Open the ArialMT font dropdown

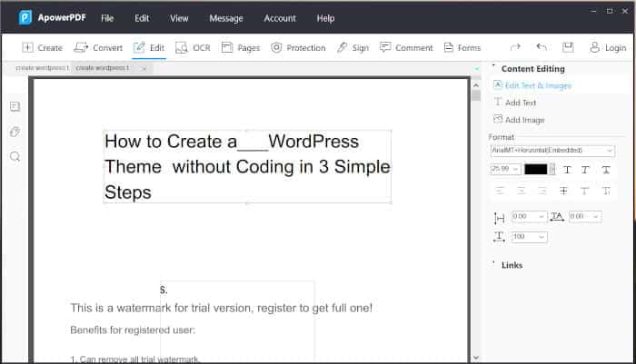tap(552, 151)
